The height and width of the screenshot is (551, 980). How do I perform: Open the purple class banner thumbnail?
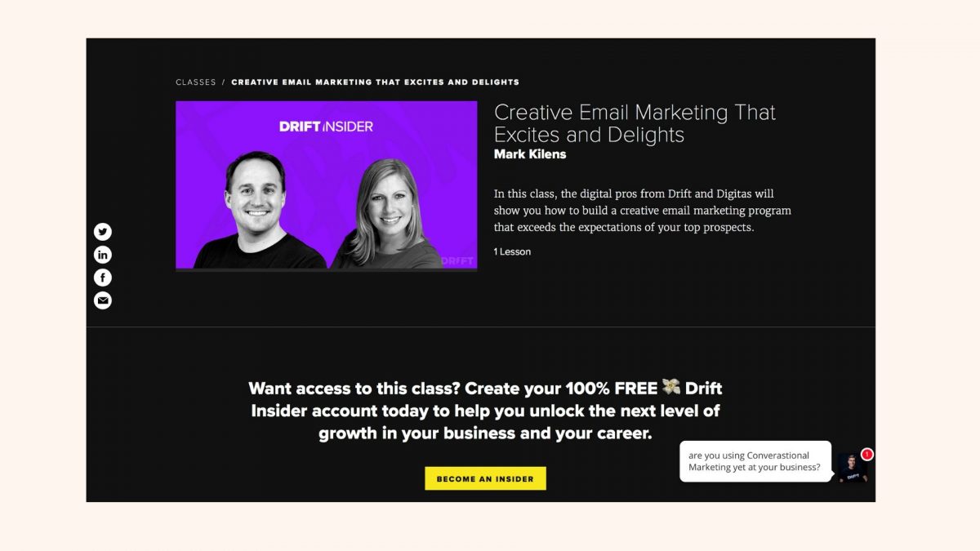point(327,185)
